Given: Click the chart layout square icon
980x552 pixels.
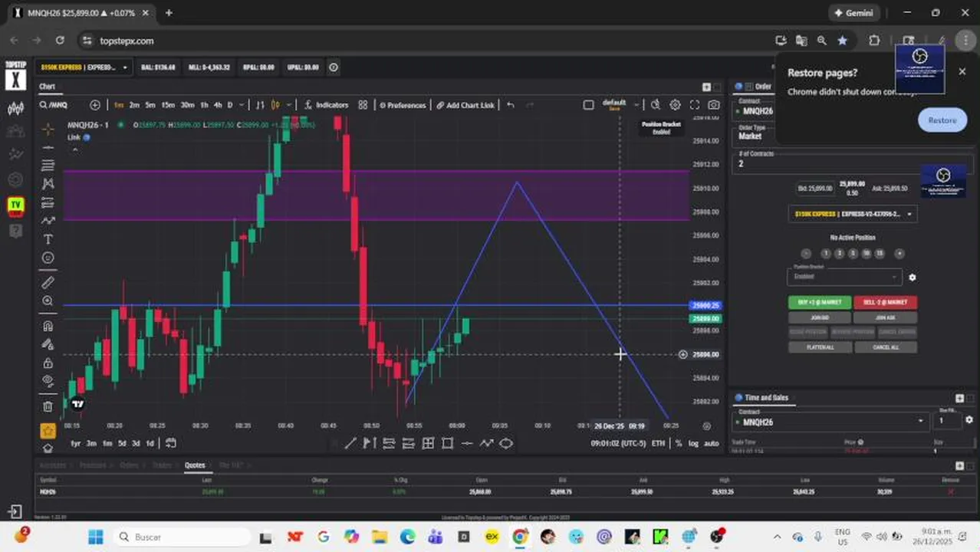Looking at the screenshot, I should click(x=588, y=105).
